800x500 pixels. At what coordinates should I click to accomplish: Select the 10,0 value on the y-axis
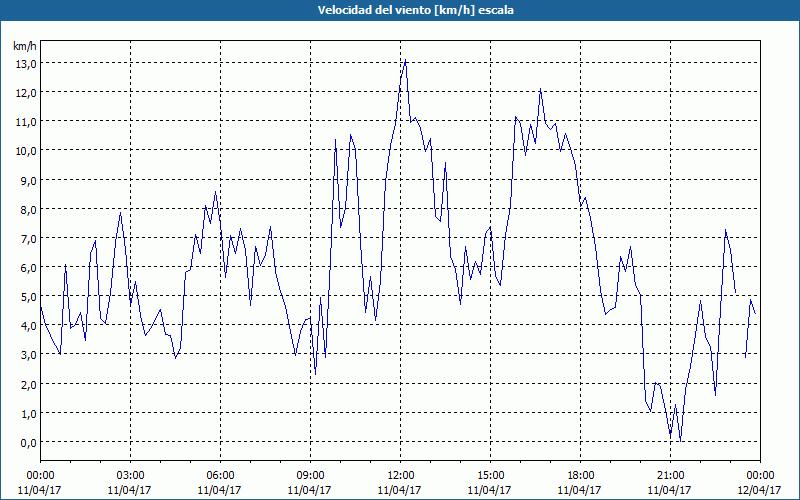click(28, 151)
